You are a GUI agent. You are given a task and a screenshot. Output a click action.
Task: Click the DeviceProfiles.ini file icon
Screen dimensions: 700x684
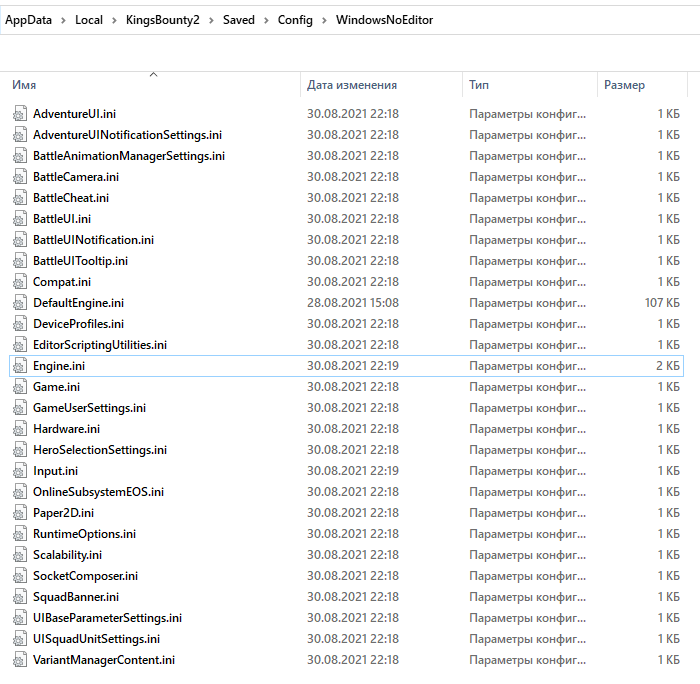coord(19,324)
